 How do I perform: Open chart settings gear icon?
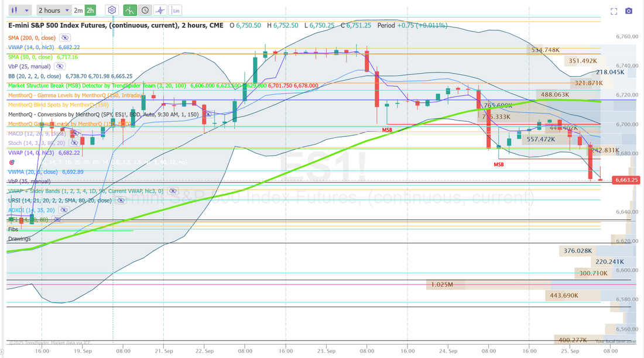pyautogui.click(x=112, y=11)
